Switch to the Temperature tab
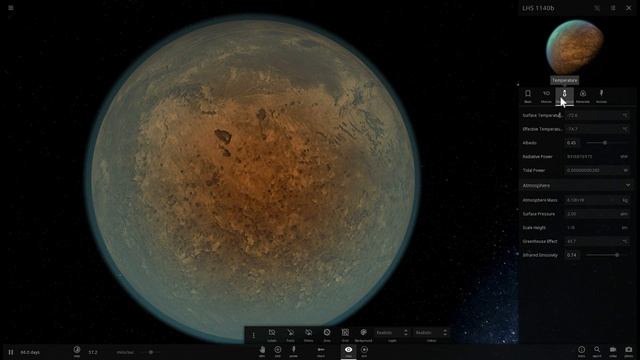The image size is (640, 360). (x=564, y=96)
